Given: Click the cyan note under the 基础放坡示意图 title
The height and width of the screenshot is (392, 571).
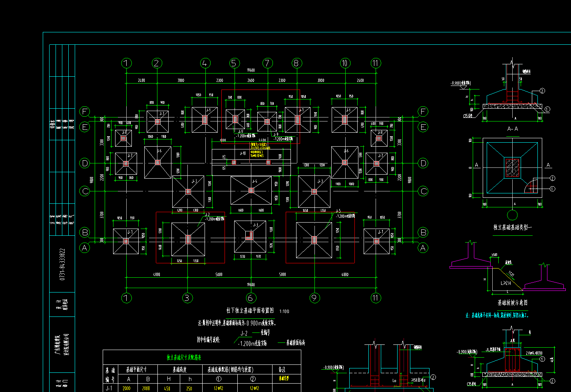Looking at the screenshot, I should (x=497, y=315).
